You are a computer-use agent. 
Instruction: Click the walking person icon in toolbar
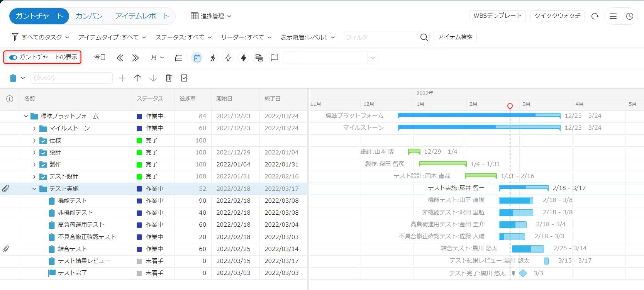213,58
